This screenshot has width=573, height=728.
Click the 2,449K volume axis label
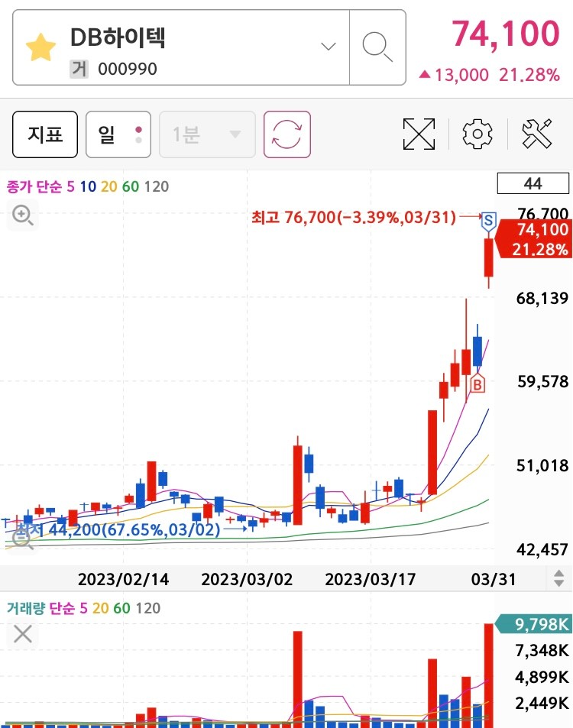542,703
